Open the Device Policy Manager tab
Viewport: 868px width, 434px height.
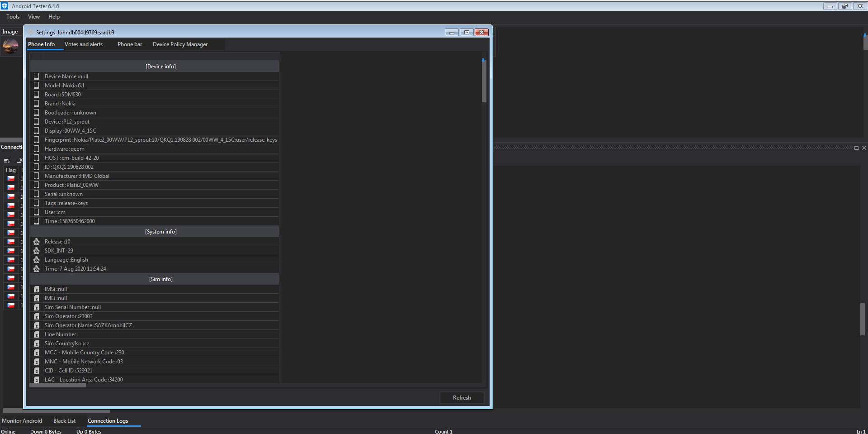180,44
